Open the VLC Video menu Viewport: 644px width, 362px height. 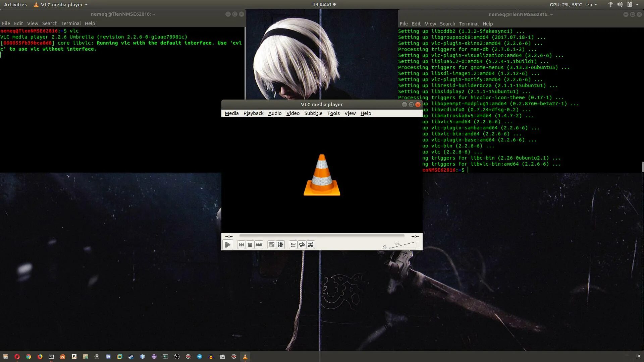(293, 113)
